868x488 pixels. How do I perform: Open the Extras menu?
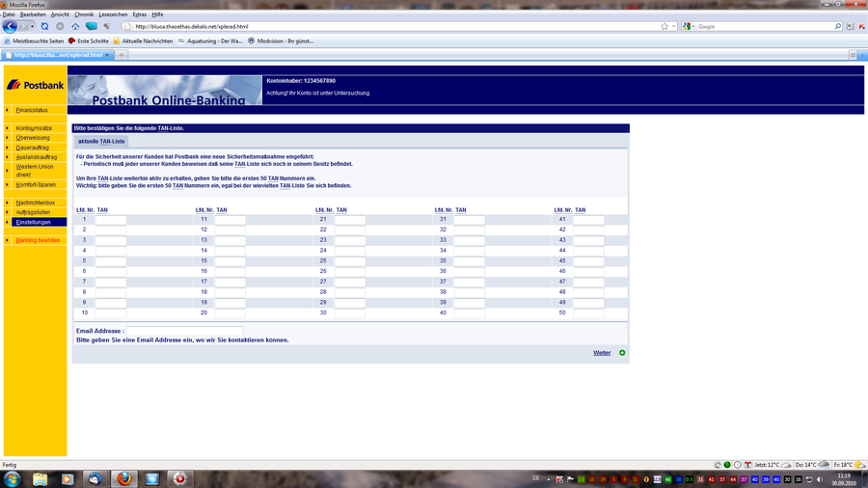coord(140,14)
